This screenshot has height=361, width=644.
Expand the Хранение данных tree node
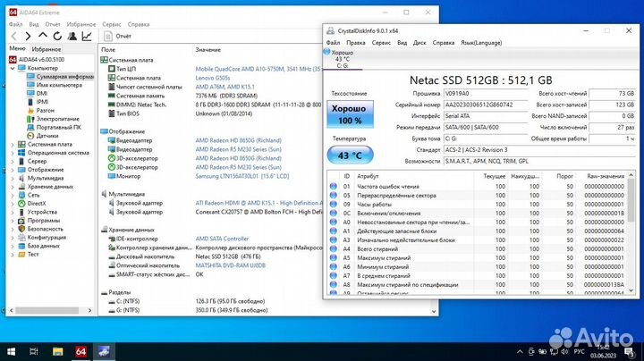click(13, 187)
